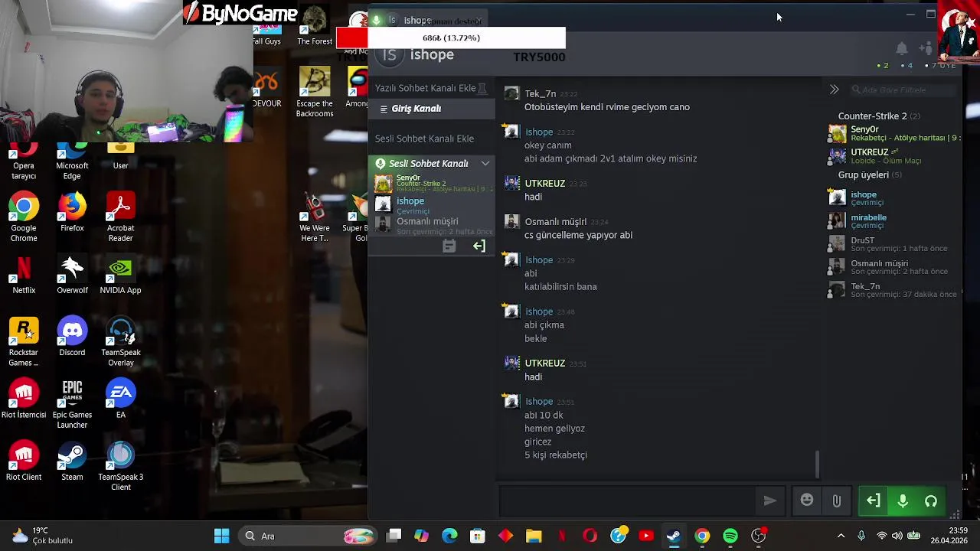Open Overwolf desktop icon
980x551 pixels.
pyautogui.click(x=72, y=275)
